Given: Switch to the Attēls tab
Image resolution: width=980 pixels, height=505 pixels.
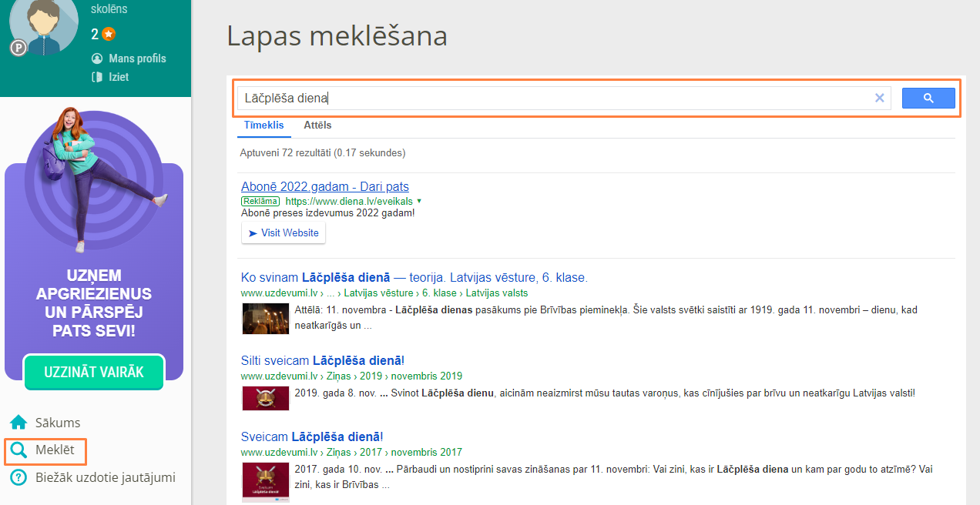Looking at the screenshot, I should 317,125.
